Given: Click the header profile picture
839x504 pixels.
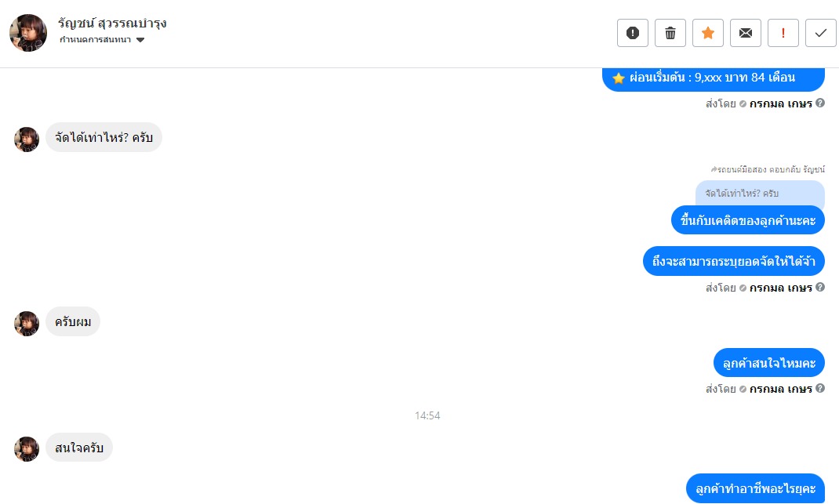Looking at the screenshot, I should pos(28,33).
